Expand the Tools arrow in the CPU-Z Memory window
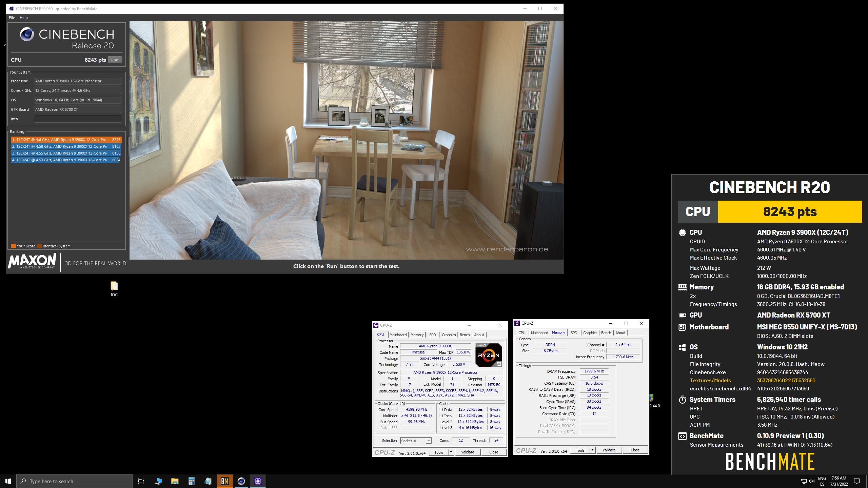 pyautogui.click(x=592, y=450)
